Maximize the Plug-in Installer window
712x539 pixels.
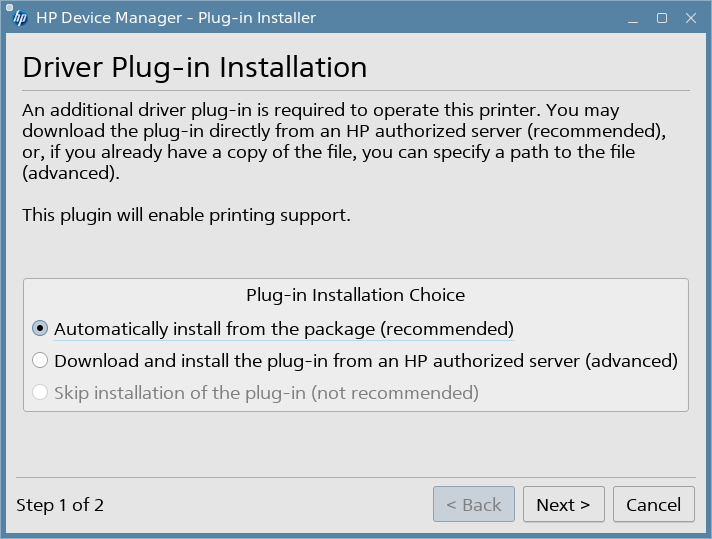[x=662, y=18]
